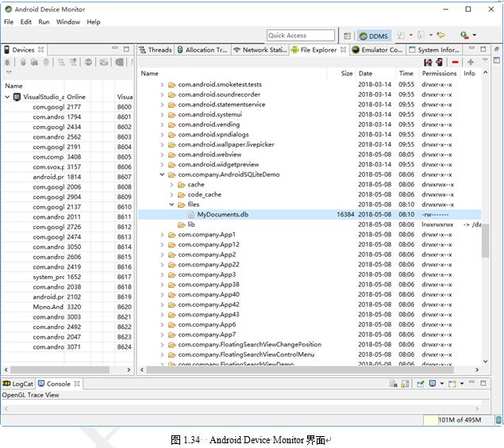Open the File menu
Viewport: 504px width, 448px height.
9,22
